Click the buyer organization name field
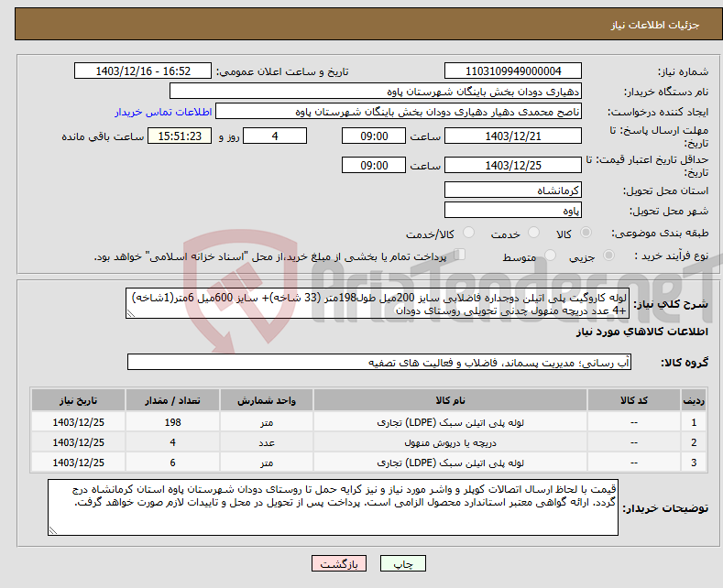 point(376,92)
